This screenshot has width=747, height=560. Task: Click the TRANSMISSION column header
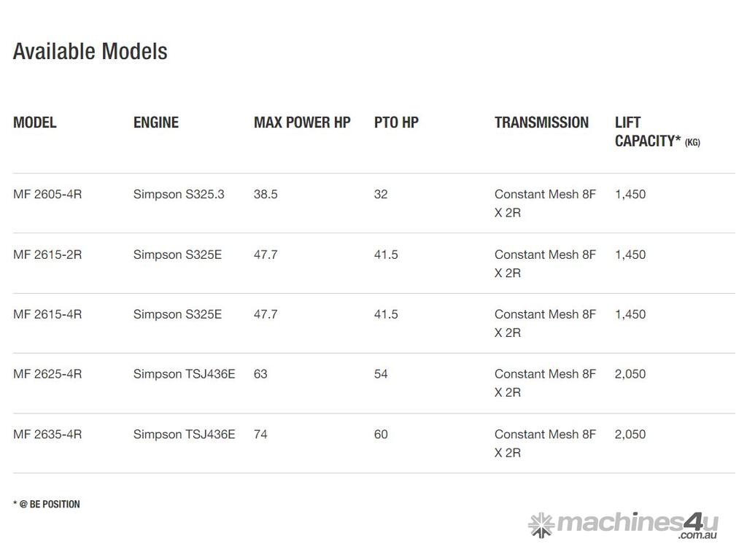pos(541,122)
